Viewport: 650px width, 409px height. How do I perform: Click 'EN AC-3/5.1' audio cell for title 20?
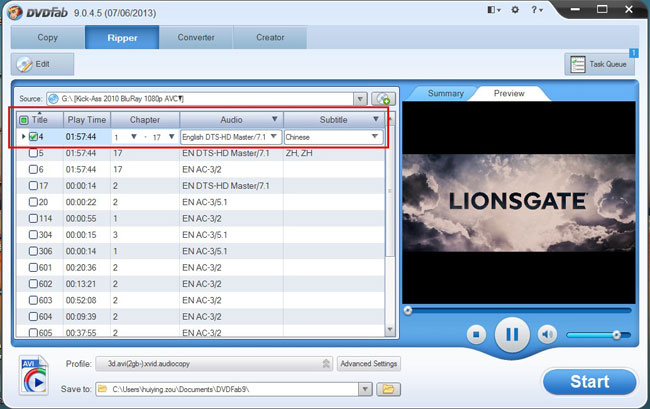click(205, 202)
